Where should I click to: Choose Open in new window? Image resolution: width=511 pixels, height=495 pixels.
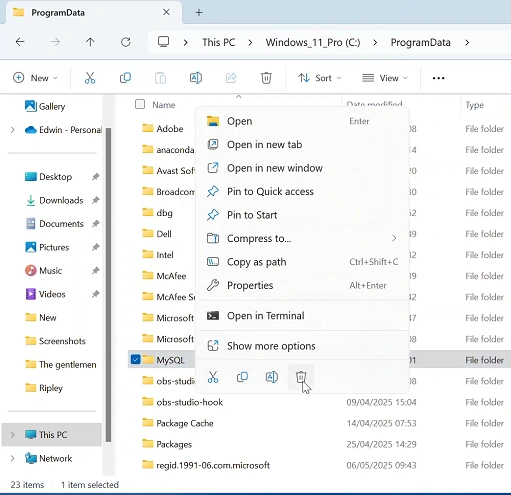[302, 168]
